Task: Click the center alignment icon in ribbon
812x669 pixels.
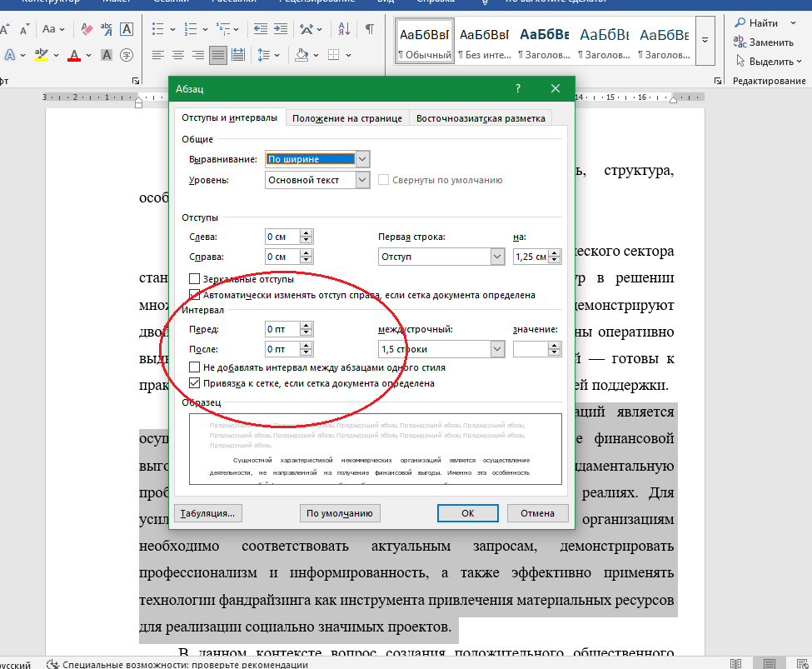Action: tap(178, 56)
